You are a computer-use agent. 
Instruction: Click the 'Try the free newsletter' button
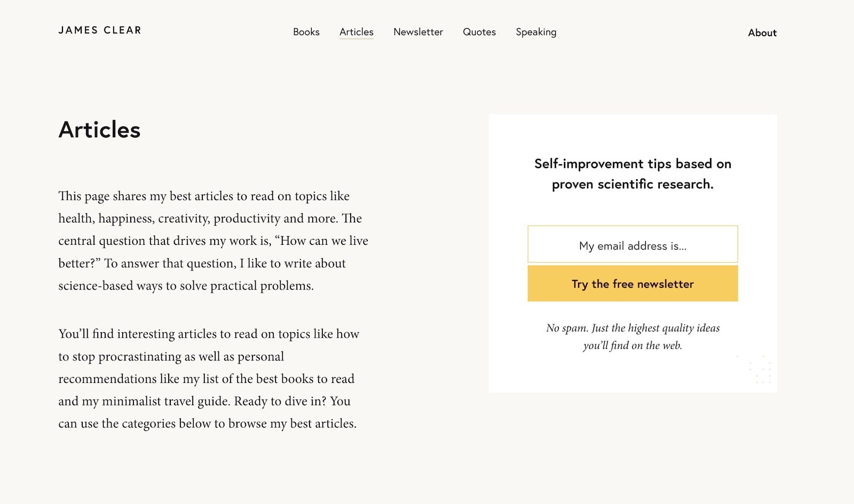click(x=632, y=284)
